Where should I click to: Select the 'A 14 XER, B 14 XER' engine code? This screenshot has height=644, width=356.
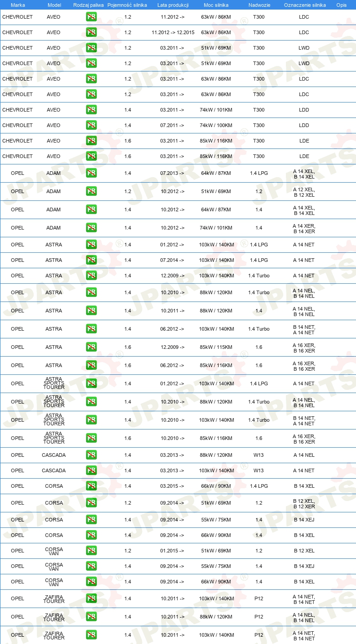point(304,229)
